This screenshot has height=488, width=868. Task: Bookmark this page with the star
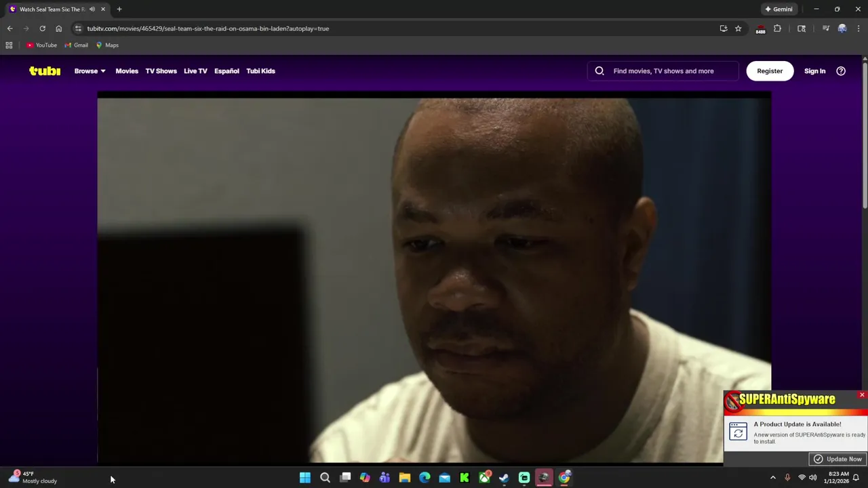click(x=738, y=28)
